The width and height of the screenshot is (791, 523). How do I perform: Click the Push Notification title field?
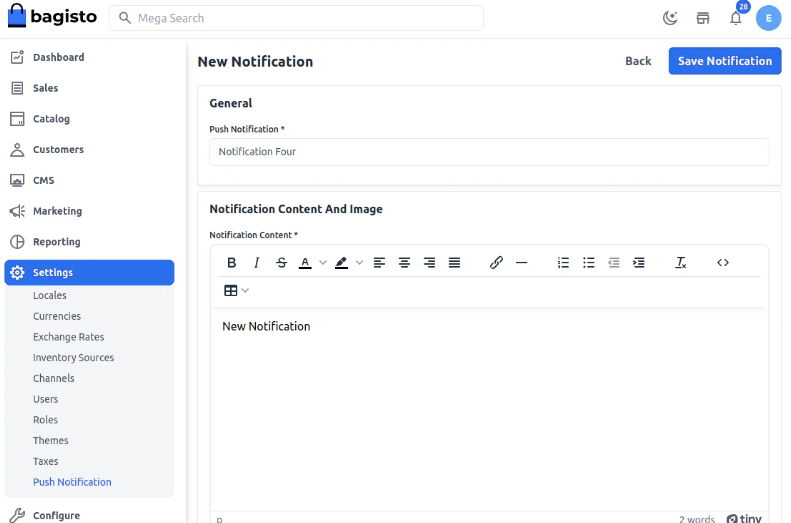489,152
